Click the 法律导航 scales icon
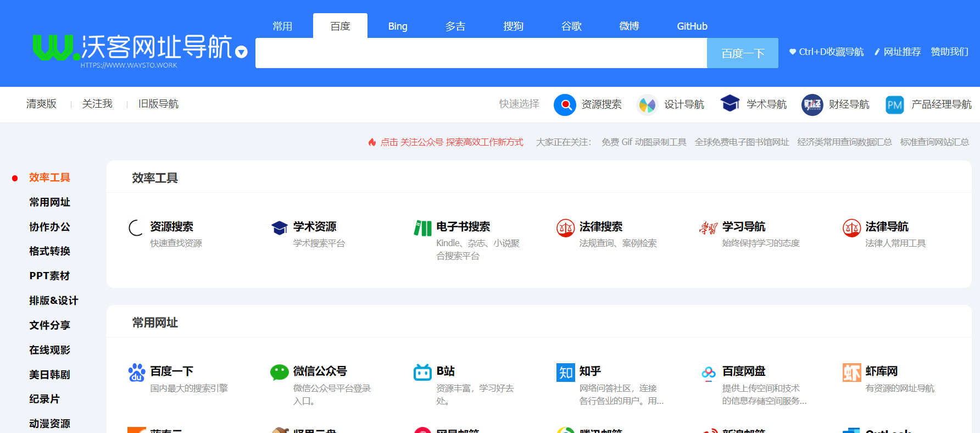This screenshot has width=980, height=433. tap(852, 227)
